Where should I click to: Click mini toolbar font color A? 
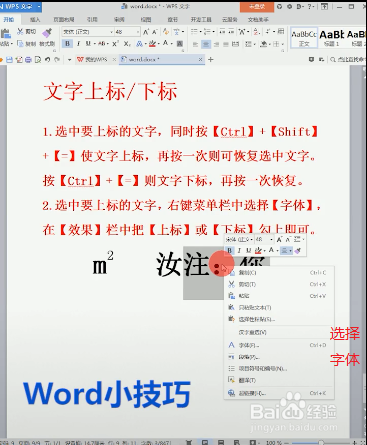tap(271, 250)
